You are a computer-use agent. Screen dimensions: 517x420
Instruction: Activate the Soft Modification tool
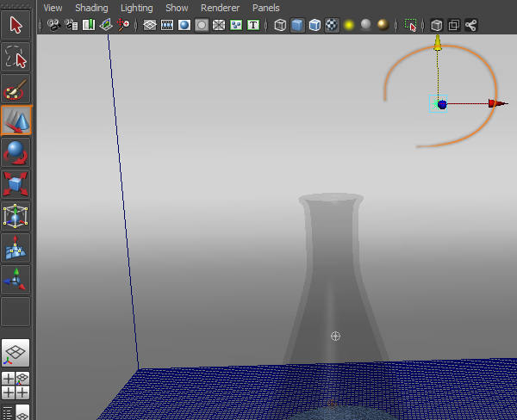coord(16,248)
